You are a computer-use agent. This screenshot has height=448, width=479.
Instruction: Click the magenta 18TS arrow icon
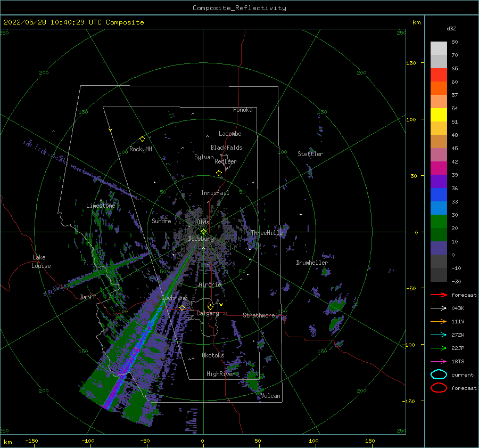point(439,362)
